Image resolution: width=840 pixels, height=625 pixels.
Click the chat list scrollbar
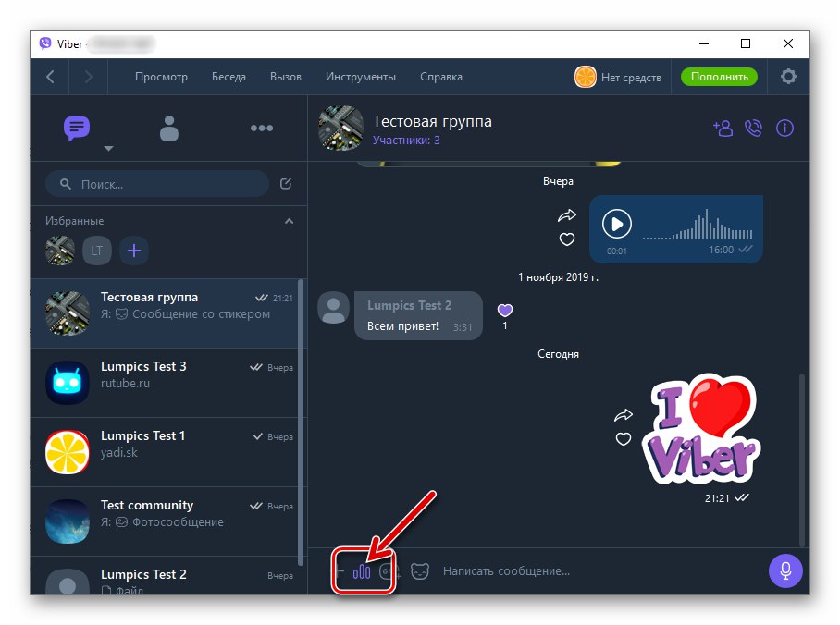[301, 422]
